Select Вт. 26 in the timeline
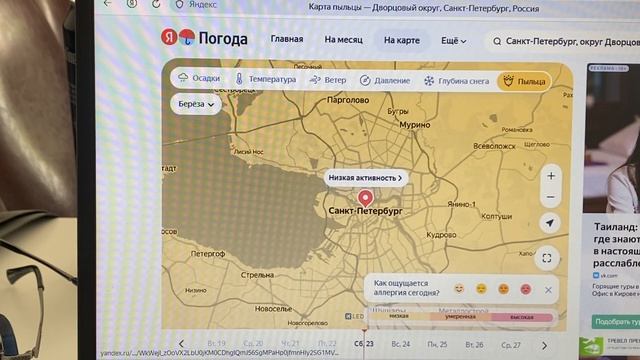This screenshot has height=360, width=640. click(474, 345)
